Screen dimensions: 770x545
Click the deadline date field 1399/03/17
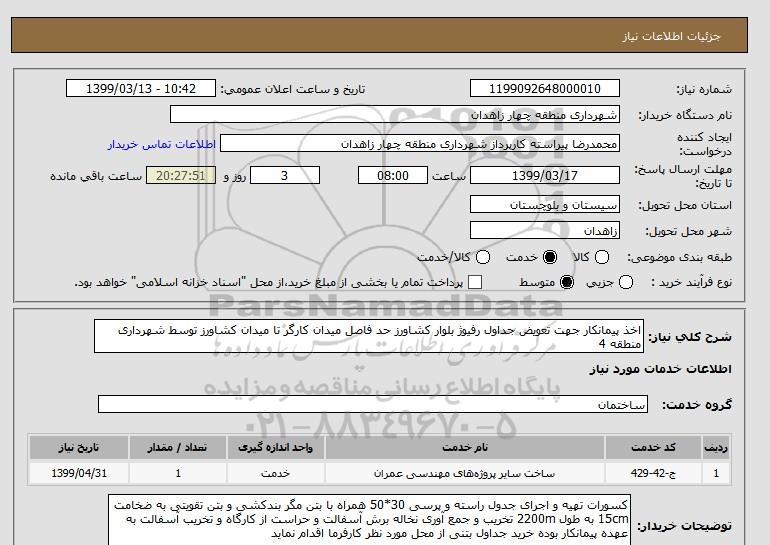tap(545, 175)
